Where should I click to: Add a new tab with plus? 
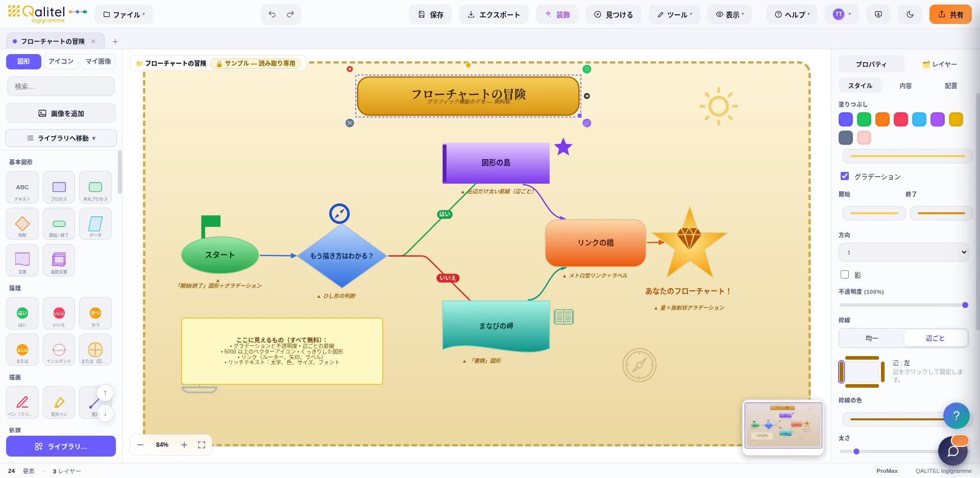point(115,41)
